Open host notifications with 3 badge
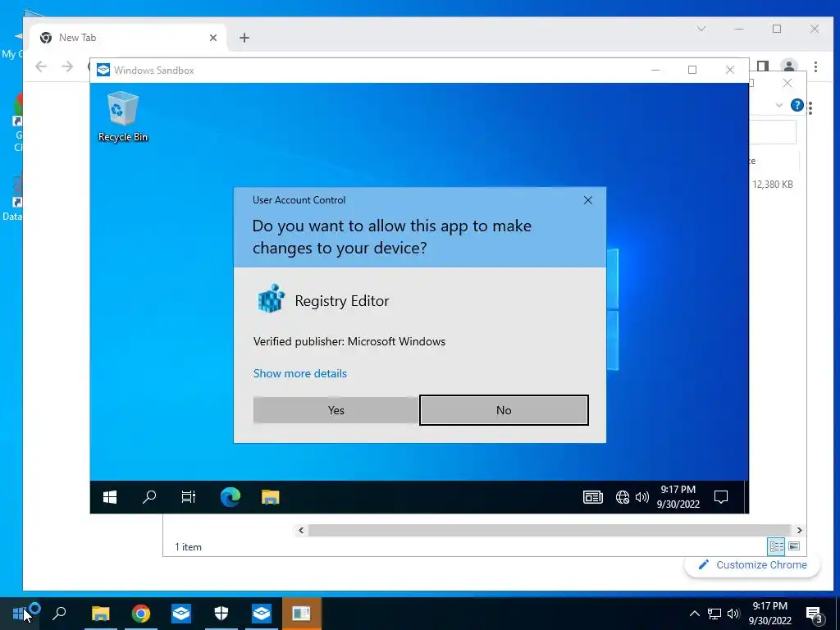 (x=815, y=614)
